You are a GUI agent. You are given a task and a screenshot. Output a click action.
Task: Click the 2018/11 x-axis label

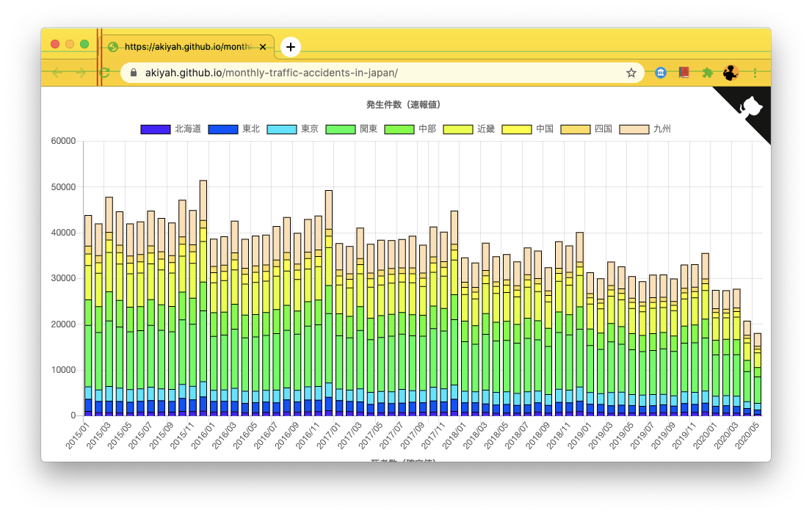click(x=559, y=435)
